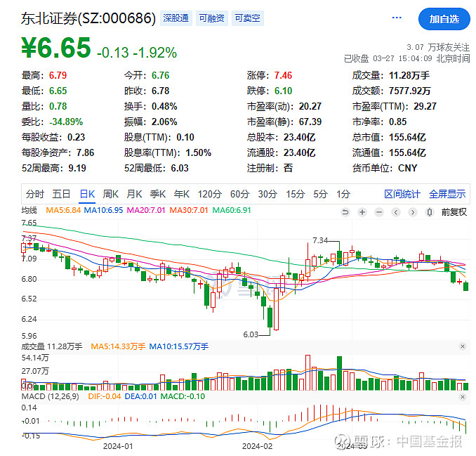Click 跌停 value 6.10
476x456 pixels.
[x=283, y=91]
